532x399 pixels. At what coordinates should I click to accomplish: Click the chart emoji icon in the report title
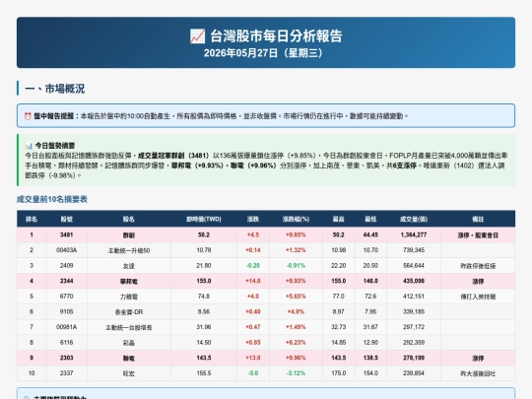197,36
